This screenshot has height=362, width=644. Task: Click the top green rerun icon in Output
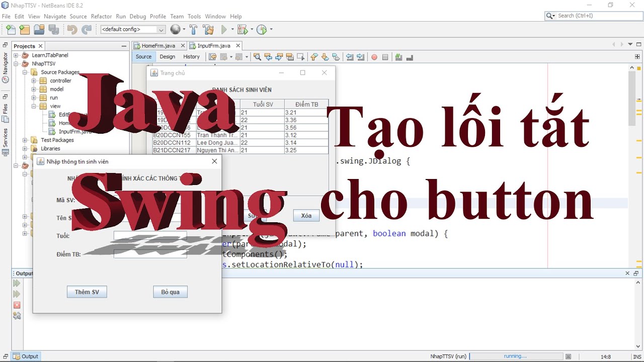(x=17, y=283)
